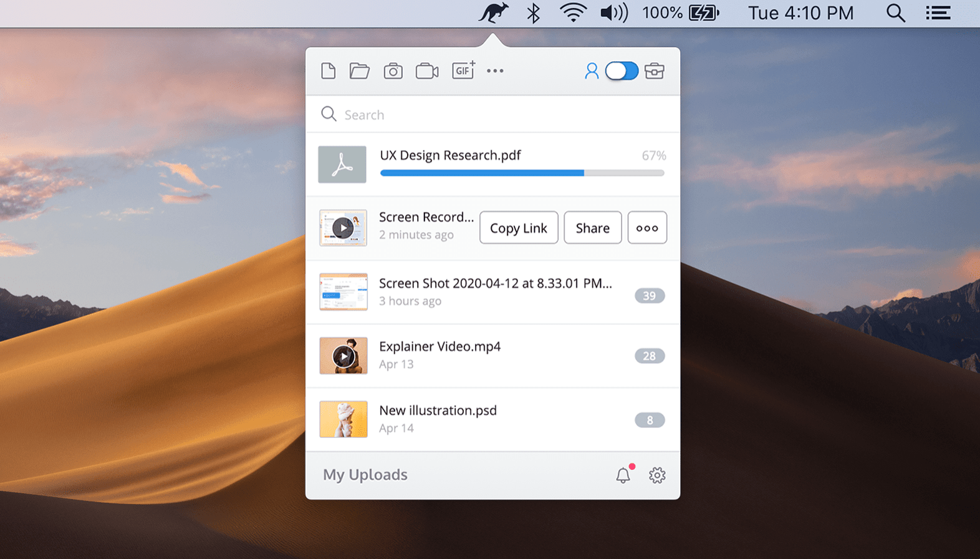
Task: Start screen recording with video camera icon
Action: (427, 71)
